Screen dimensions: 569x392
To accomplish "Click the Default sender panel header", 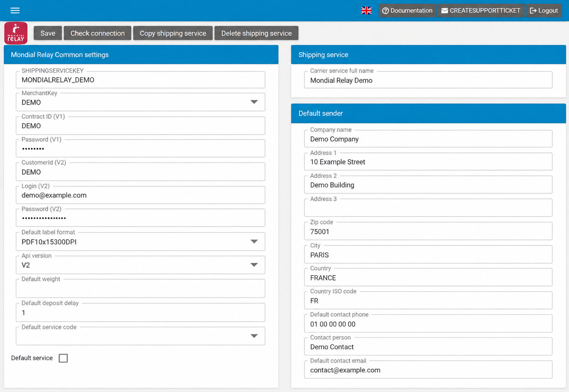I will [x=429, y=113].
